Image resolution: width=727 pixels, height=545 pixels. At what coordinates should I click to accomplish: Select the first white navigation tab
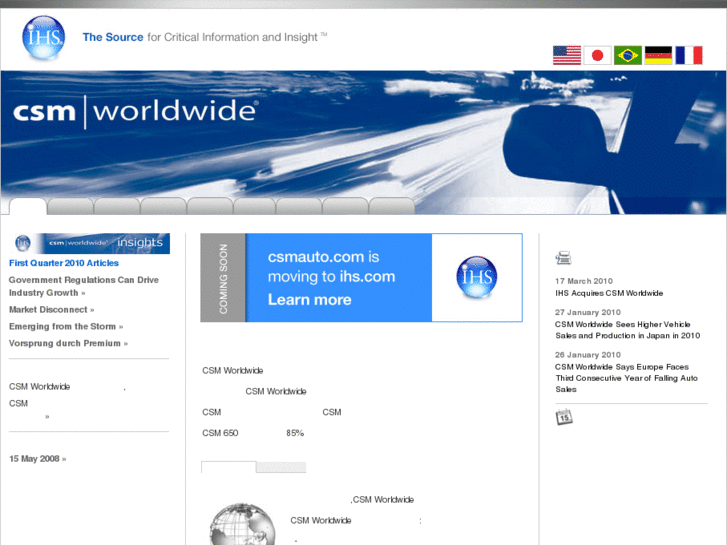click(28, 206)
